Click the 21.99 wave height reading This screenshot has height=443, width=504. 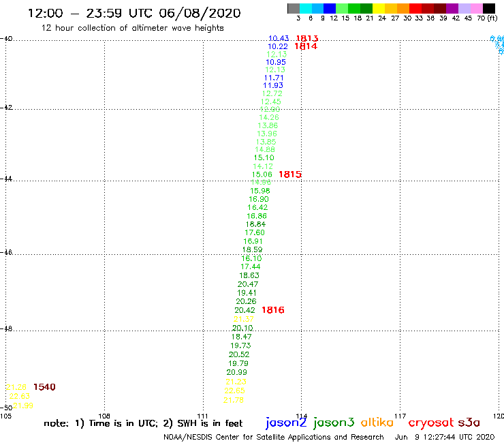click(23, 406)
